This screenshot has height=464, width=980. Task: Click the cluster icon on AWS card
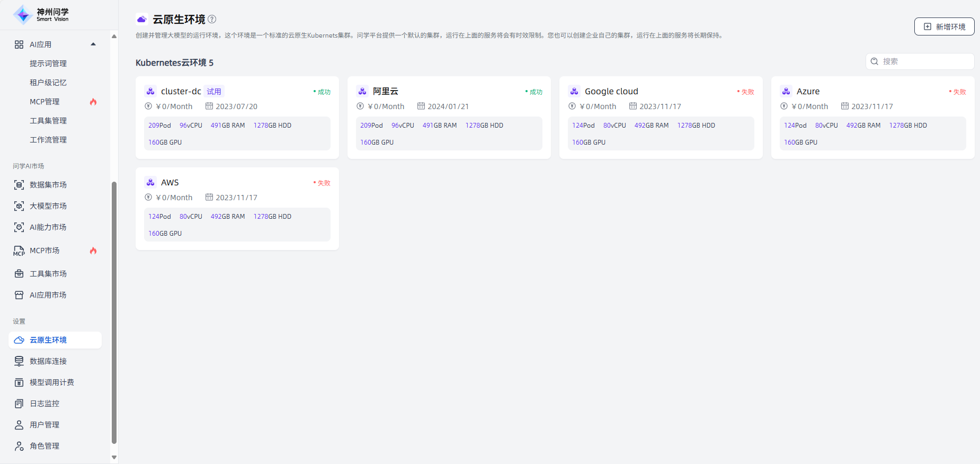click(150, 182)
